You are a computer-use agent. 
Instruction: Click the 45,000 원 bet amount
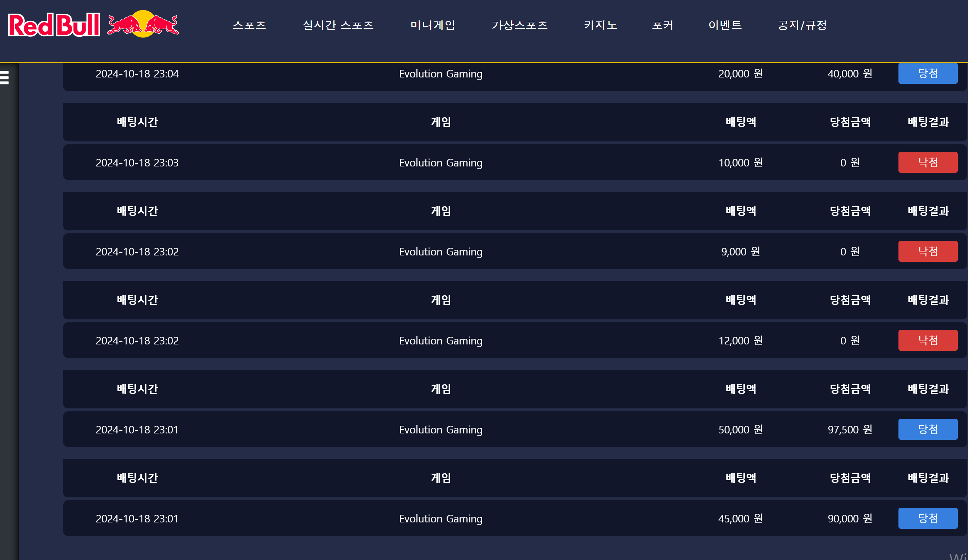tap(740, 519)
